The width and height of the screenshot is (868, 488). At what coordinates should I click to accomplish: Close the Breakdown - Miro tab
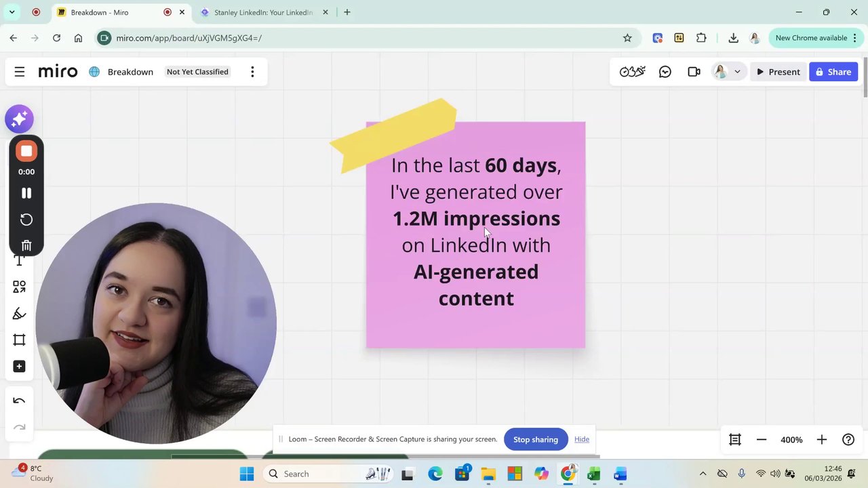[182, 12]
